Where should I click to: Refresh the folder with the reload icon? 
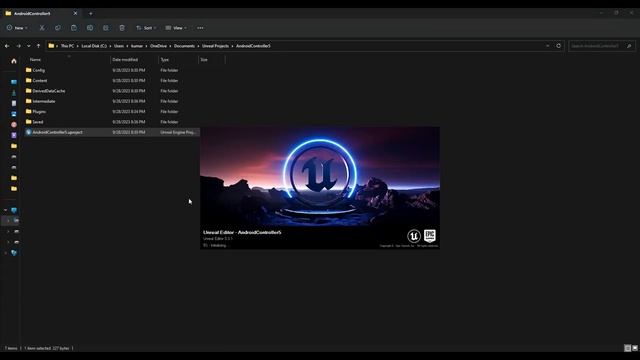558,46
